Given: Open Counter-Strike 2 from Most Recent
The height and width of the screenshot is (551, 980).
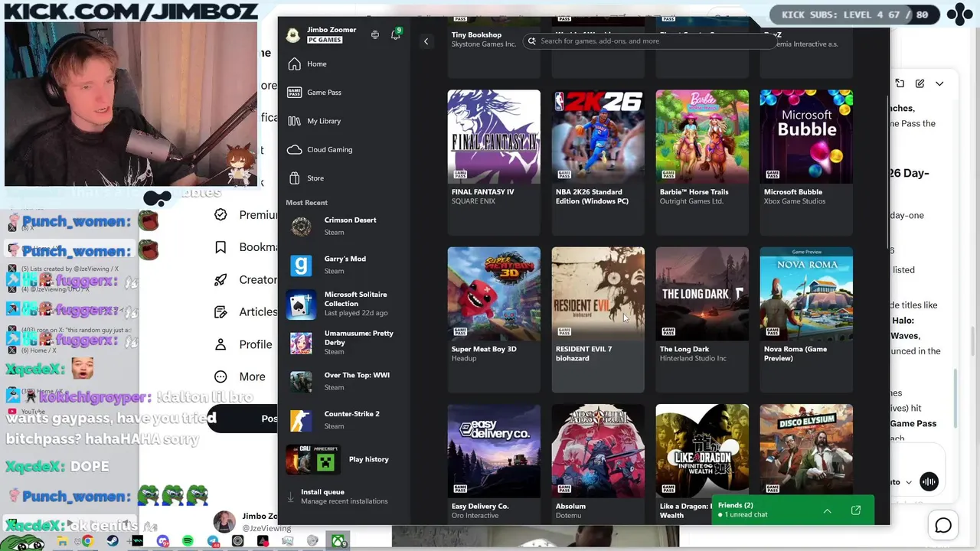Looking at the screenshot, I should pos(344,420).
